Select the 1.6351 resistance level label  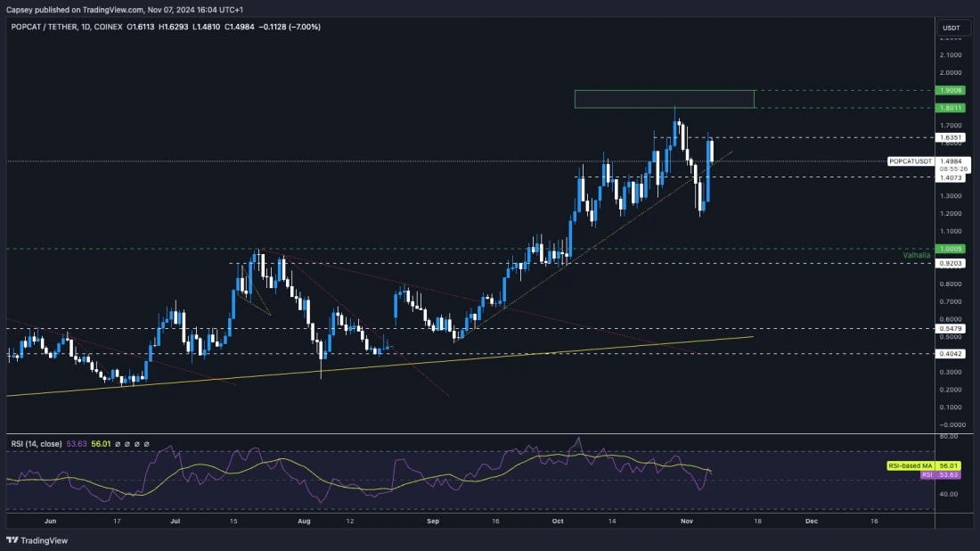point(950,138)
